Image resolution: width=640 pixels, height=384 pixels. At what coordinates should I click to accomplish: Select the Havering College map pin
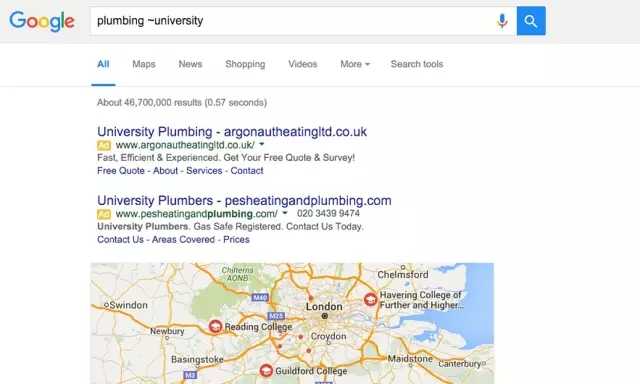pos(370,300)
